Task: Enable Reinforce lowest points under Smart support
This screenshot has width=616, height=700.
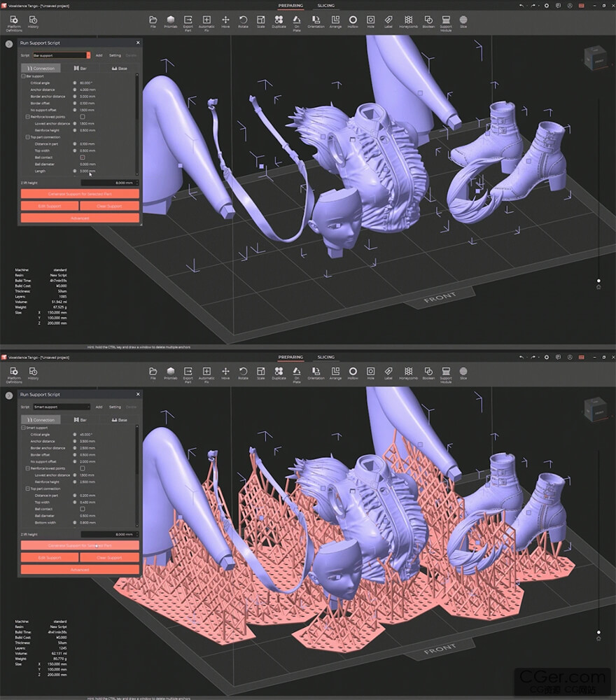Action: pyautogui.click(x=82, y=468)
